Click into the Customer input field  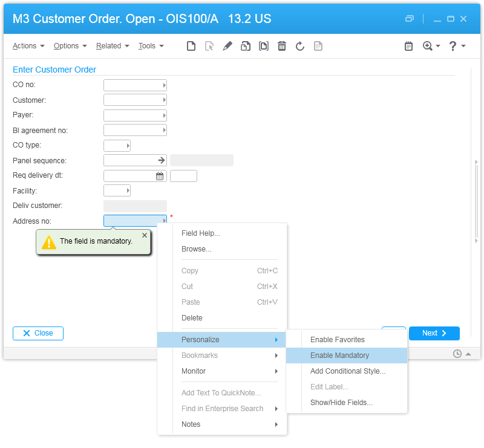pos(132,100)
